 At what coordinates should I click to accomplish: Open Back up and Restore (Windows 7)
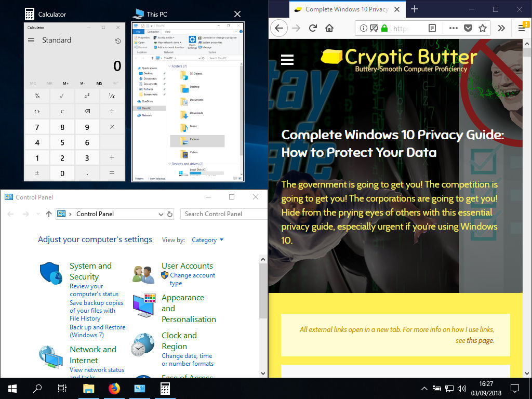(97, 331)
